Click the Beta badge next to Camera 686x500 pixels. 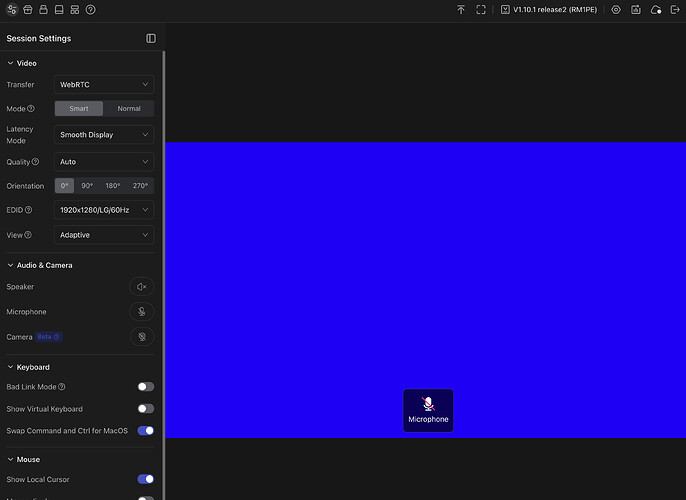pos(49,337)
